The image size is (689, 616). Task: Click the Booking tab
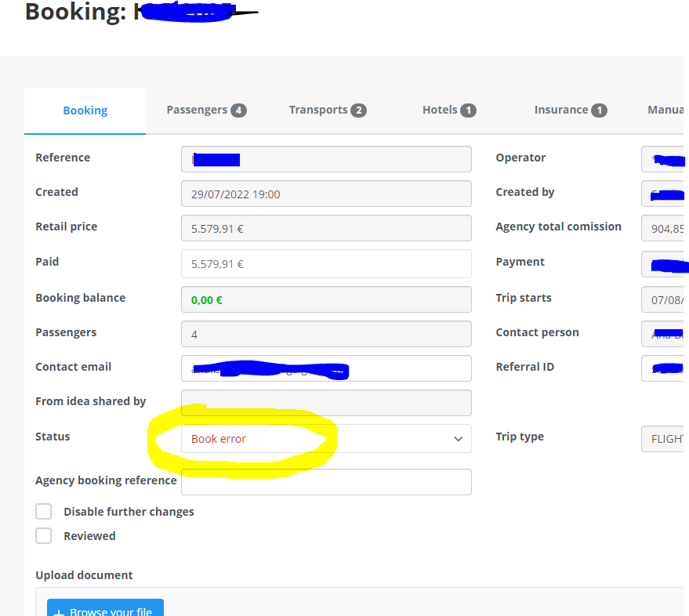point(85,111)
